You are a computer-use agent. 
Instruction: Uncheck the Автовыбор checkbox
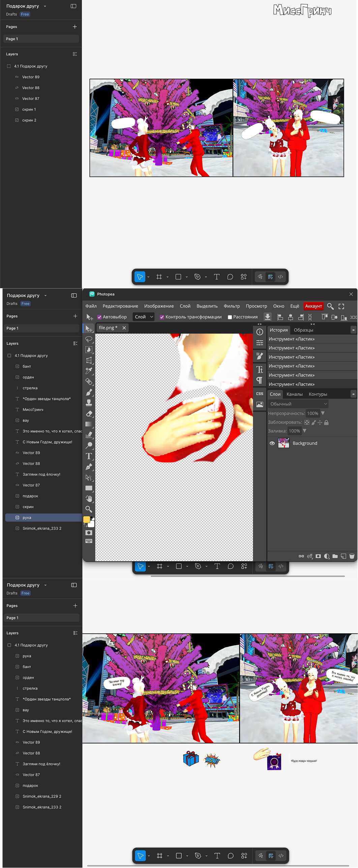pyautogui.click(x=99, y=317)
